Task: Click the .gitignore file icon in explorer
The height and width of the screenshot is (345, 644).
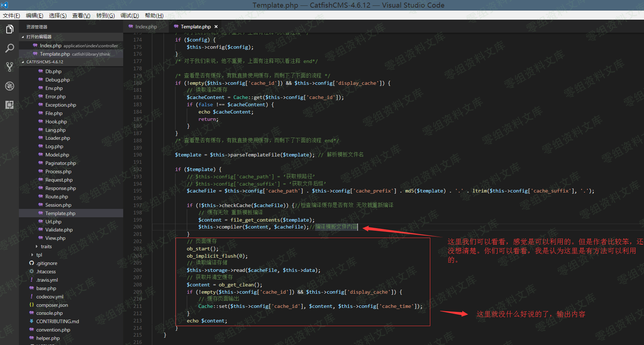Action: [x=31, y=263]
